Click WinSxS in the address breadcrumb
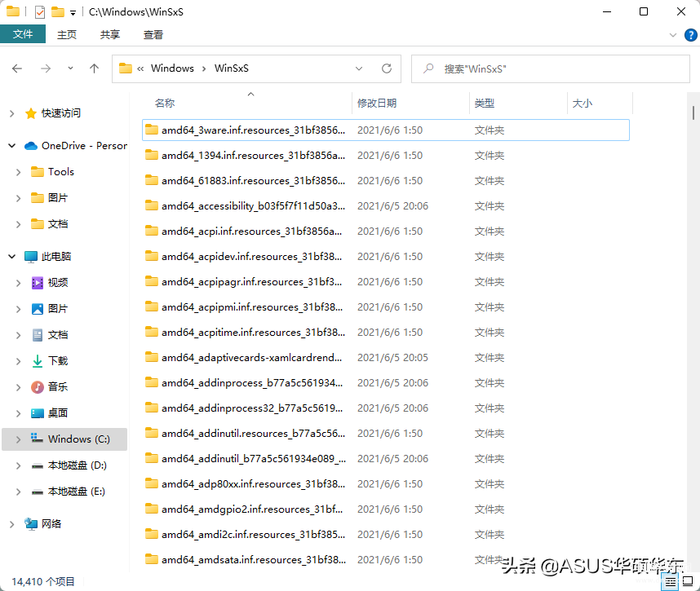 [231, 68]
